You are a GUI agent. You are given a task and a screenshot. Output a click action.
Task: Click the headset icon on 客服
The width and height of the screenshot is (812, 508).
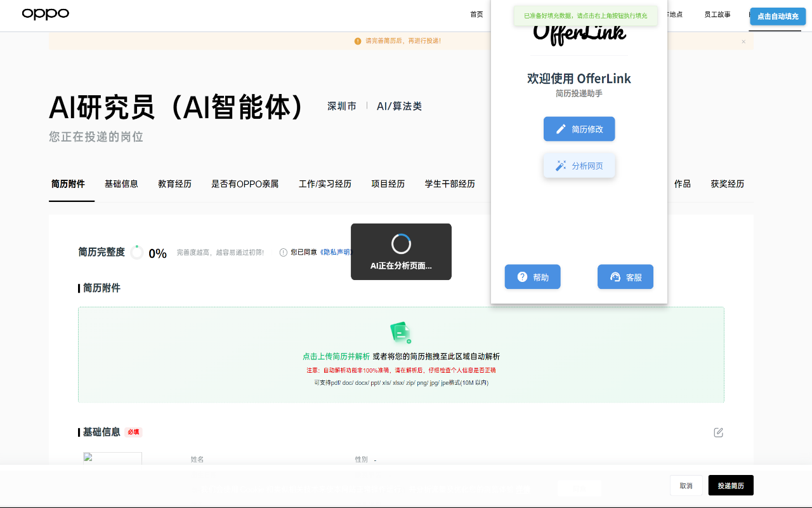615,277
